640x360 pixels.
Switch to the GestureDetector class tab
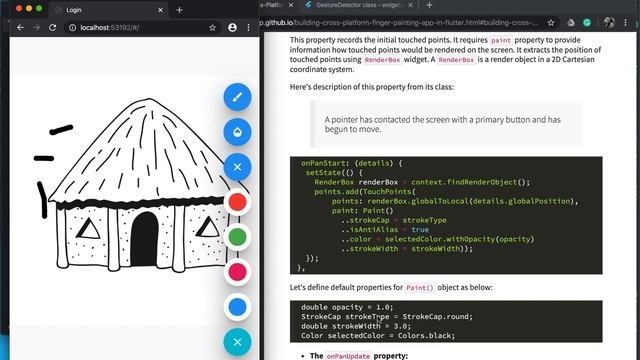[x=358, y=5]
